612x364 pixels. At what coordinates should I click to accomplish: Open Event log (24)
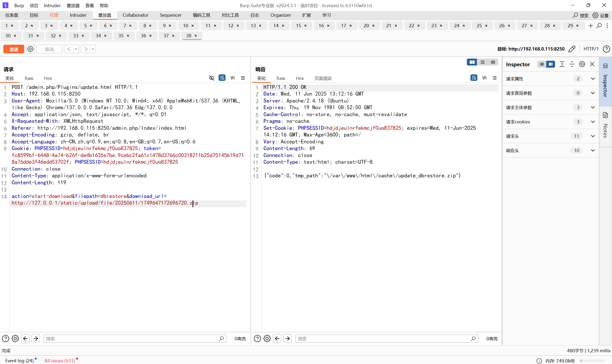tap(19, 361)
